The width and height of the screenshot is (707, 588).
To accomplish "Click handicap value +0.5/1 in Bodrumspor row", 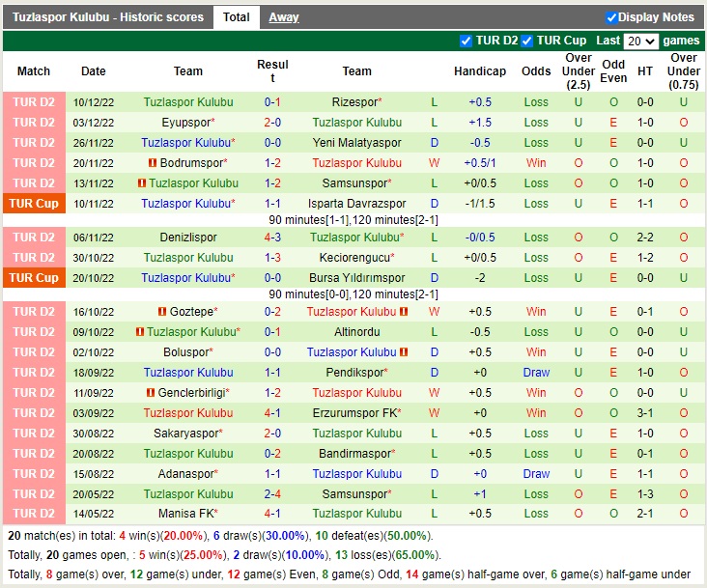I will tap(480, 163).
